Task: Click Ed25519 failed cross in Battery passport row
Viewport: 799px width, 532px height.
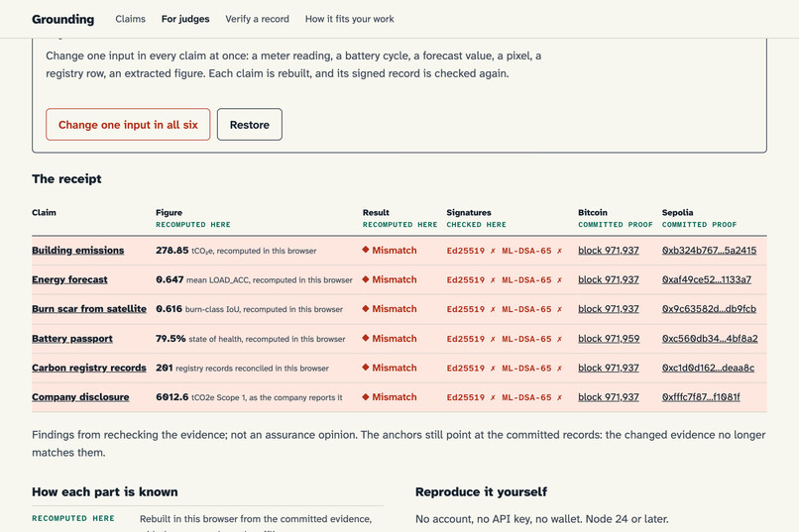Action: pyautogui.click(x=493, y=339)
